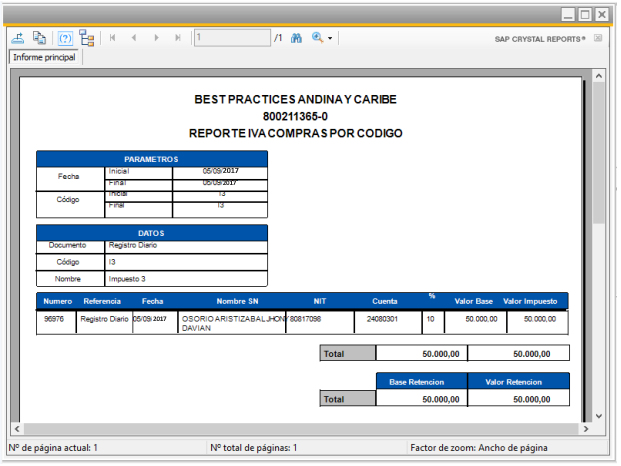Go to the next page
The image size is (621, 466).
(x=155, y=38)
